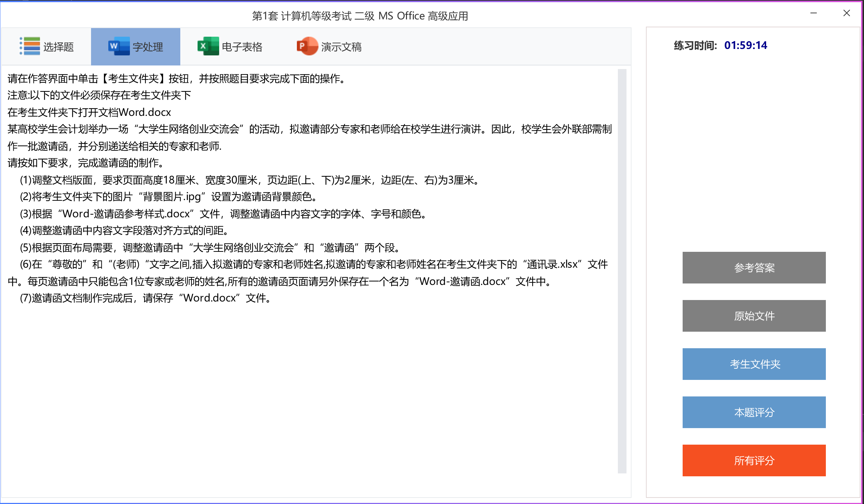Go to the 演示文稿 tab

pyautogui.click(x=341, y=47)
